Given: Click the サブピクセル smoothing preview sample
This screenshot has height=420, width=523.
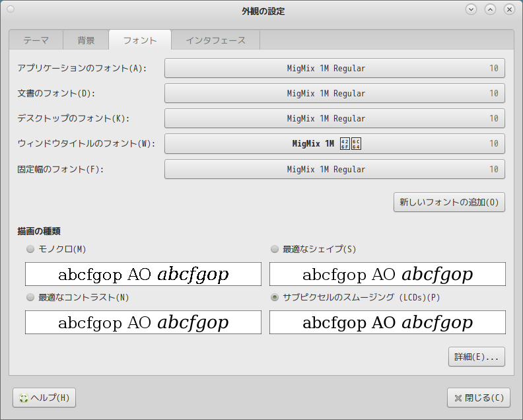Looking at the screenshot, I should point(388,322).
